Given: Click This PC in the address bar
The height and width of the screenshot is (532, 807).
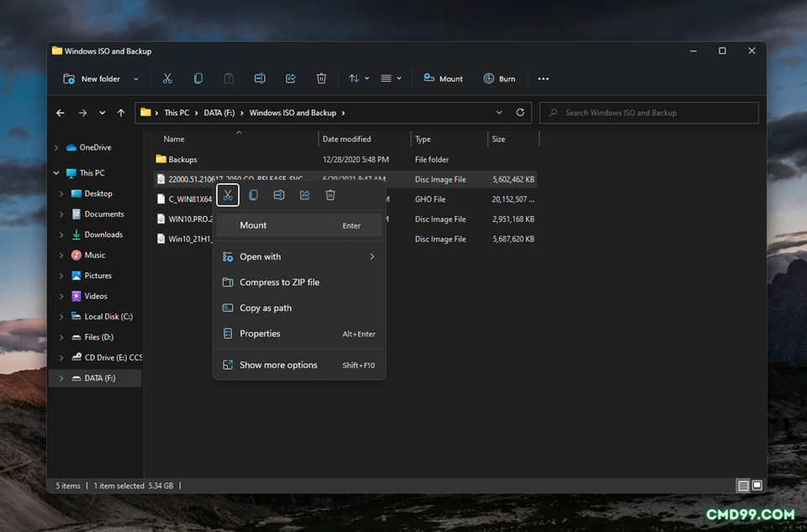Looking at the screenshot, I should 177,113.
